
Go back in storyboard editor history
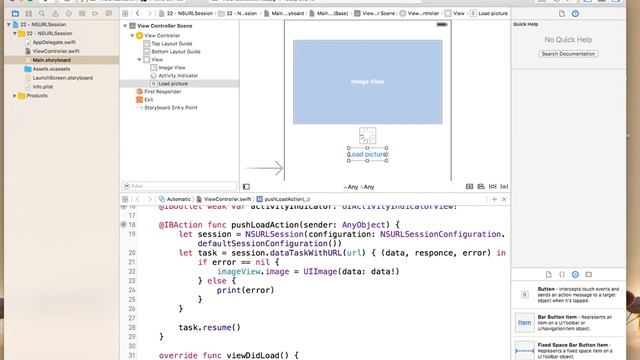point(138,13)
